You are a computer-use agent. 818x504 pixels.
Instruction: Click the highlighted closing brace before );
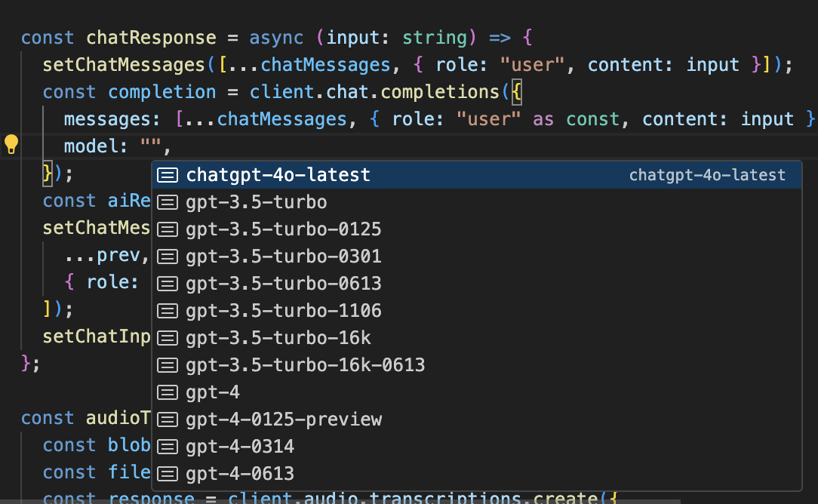click(48, 174)
